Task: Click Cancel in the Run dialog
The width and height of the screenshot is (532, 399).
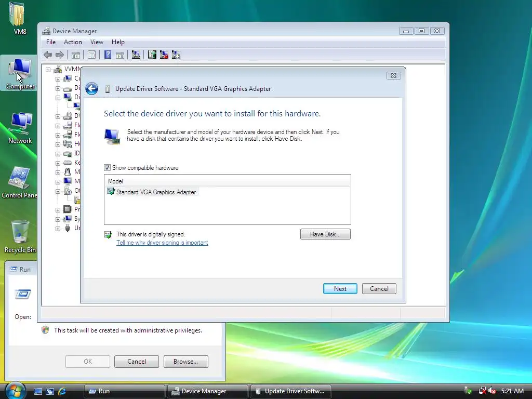Action: (137, 362)
